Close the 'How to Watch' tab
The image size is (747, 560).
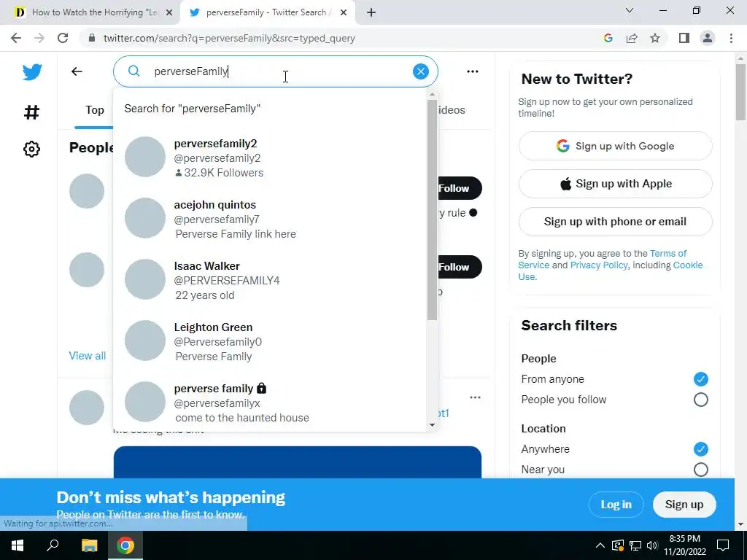click(x=169, y=12)
